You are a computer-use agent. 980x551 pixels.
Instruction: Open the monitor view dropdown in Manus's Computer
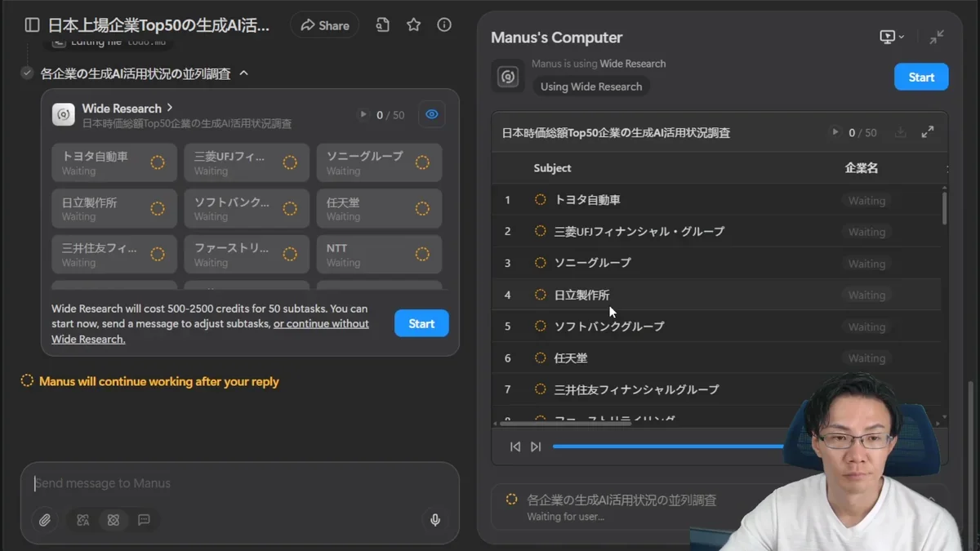(x=892, y=37)
